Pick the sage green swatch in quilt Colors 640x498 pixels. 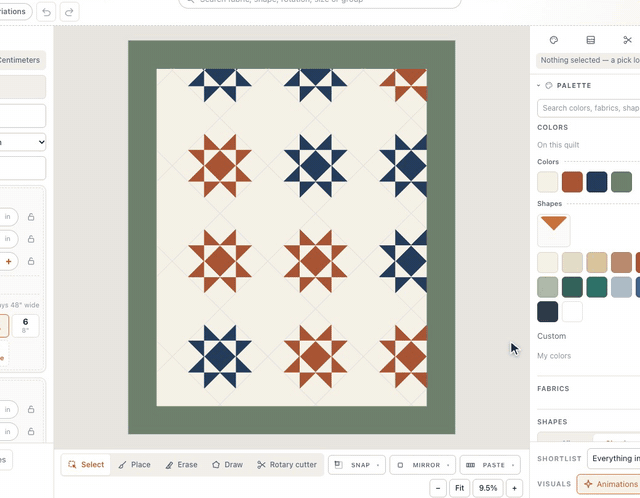pyautogui.click(x=621, y=182)
